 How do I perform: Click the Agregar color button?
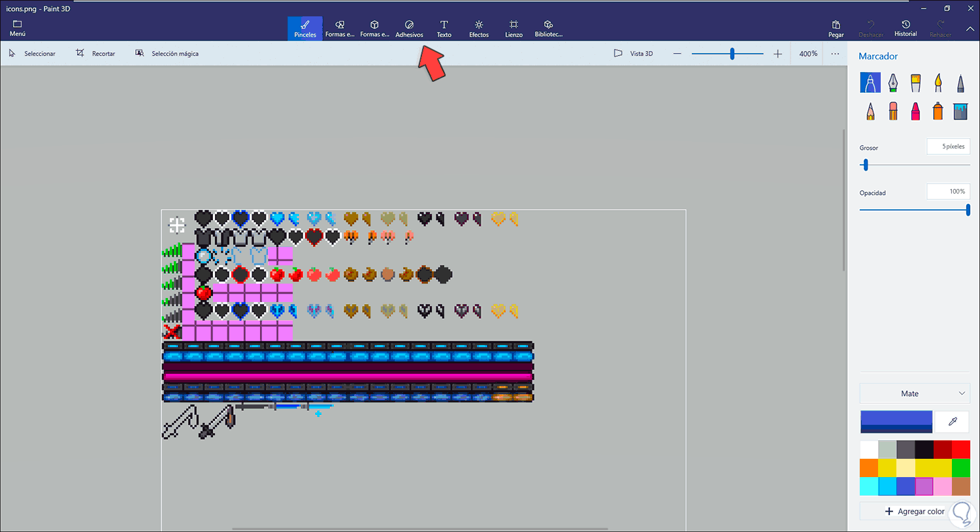click(x=915, y=511)
